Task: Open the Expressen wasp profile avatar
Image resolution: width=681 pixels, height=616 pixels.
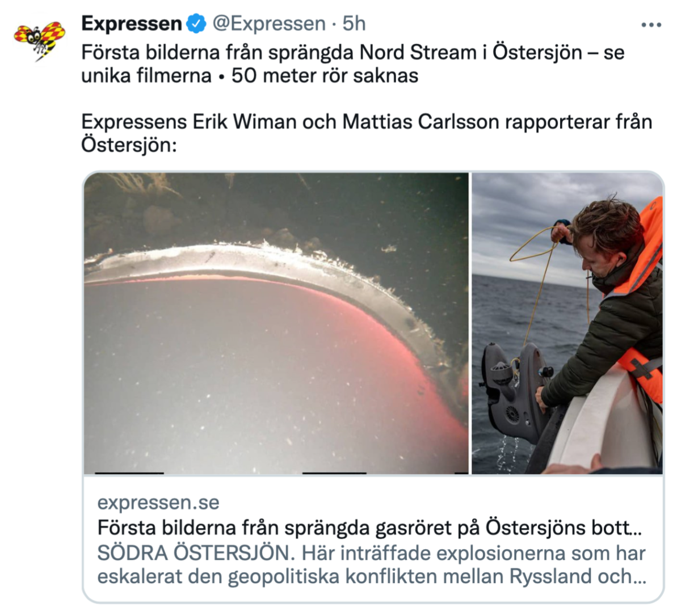Action: tap(40, 40)
